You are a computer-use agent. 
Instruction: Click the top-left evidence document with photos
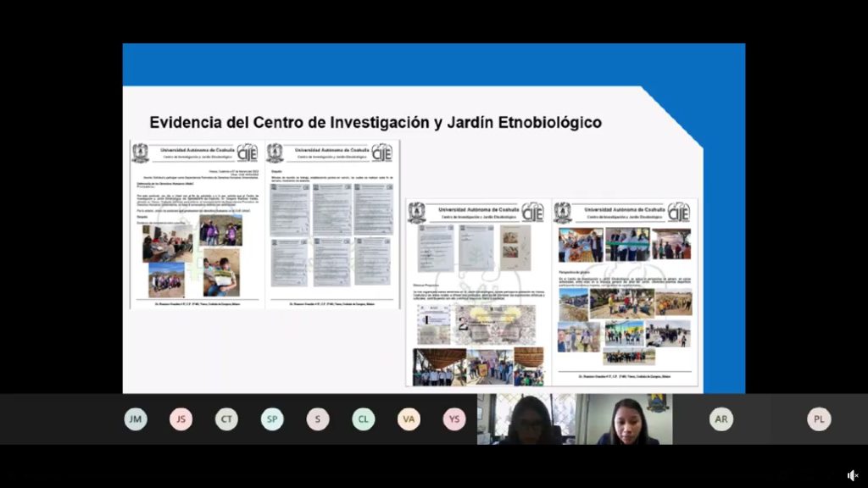197,225
